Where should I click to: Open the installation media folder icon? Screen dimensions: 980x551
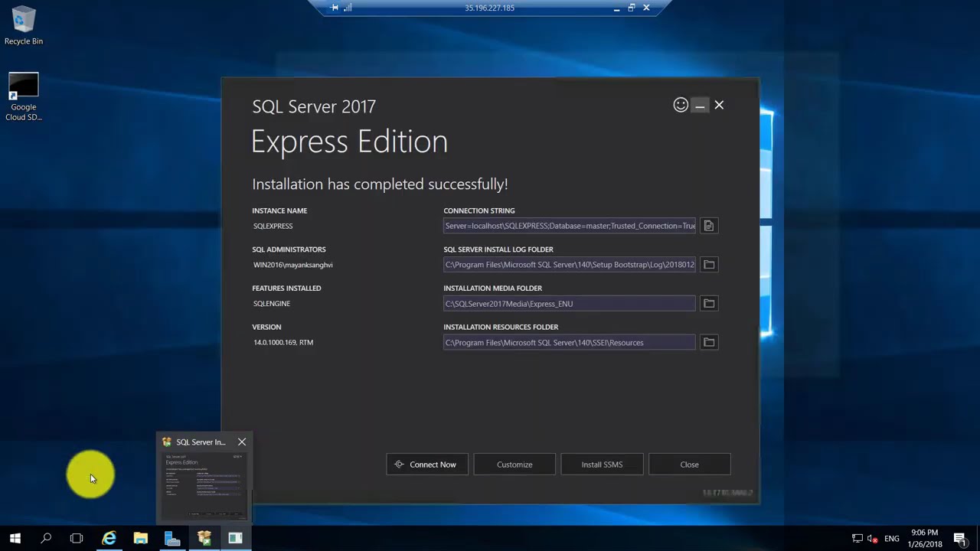(x=709, y=304)
